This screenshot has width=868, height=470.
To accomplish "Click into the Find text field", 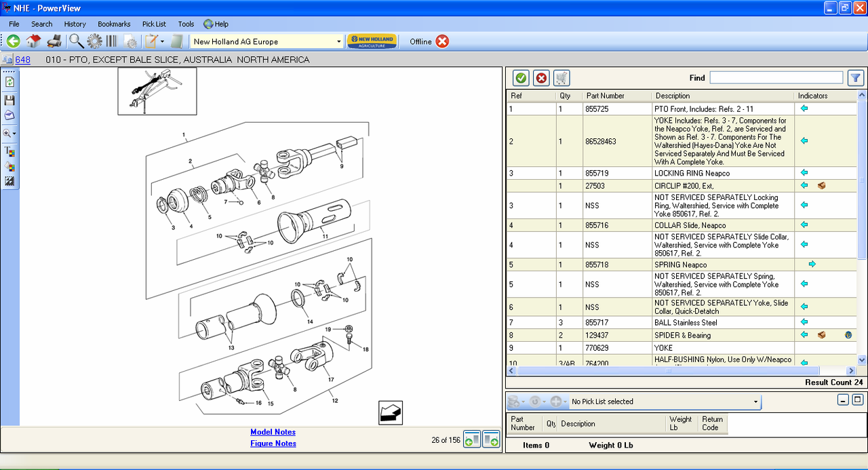I will tap(776, 78).
